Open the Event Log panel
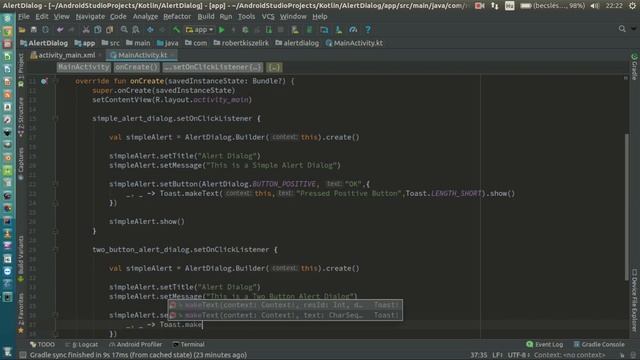640x360 pixels. pyautogui.click(x=544, y=344)
